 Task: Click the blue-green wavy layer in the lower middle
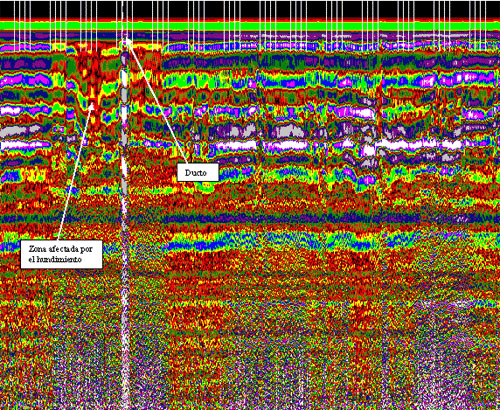[x=267, y=242]
